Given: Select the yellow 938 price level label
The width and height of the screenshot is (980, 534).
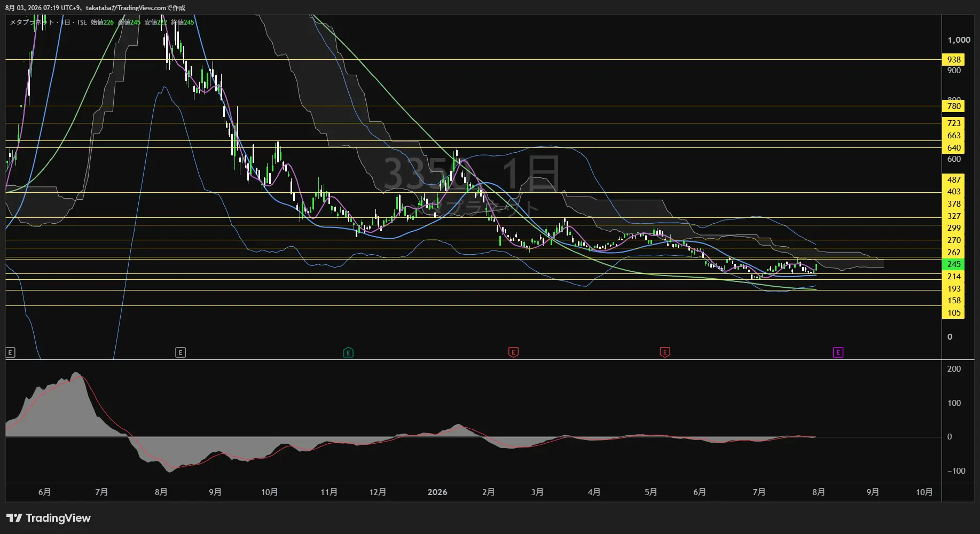Looking at the screenshot, I should [x=953, y=60].
